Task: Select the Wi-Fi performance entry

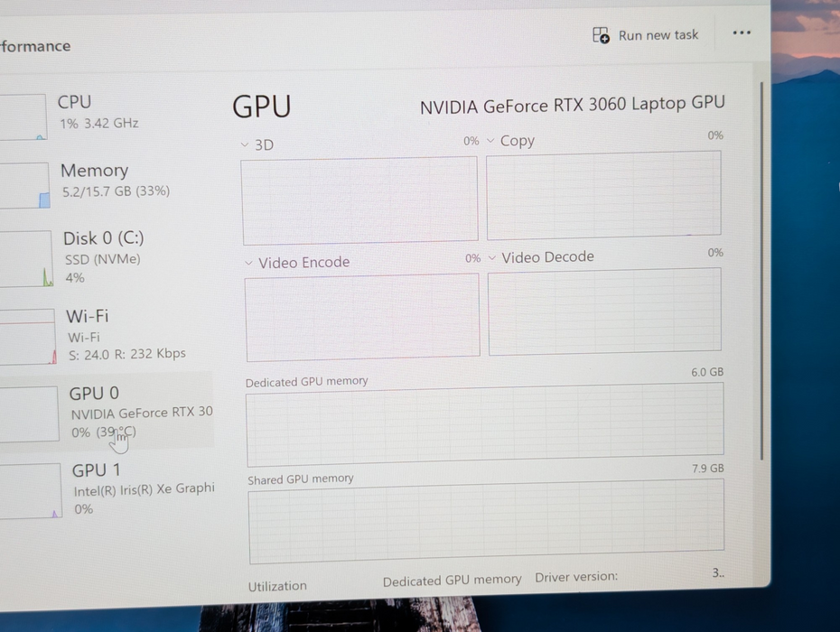Action: [106, 335]
